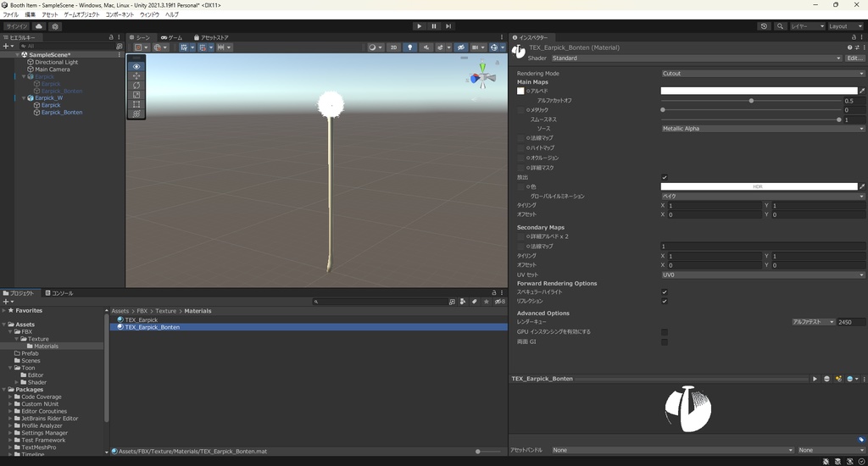Click the Play button

pos(419,26)
